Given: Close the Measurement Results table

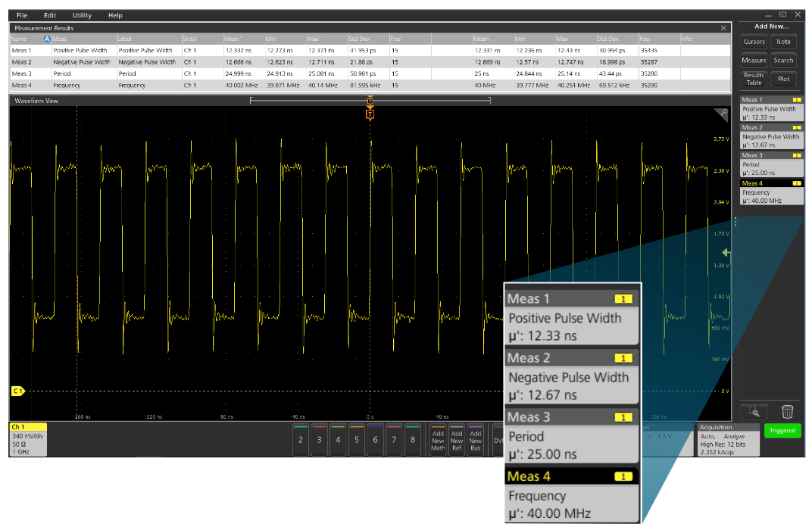Looking at the screenshot, I should (x=723, y=28).
